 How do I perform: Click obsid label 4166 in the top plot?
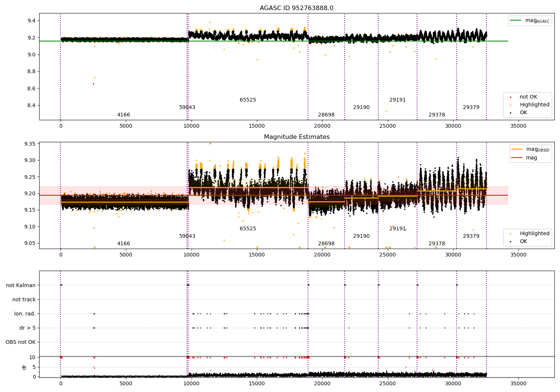tap(124, 115)
